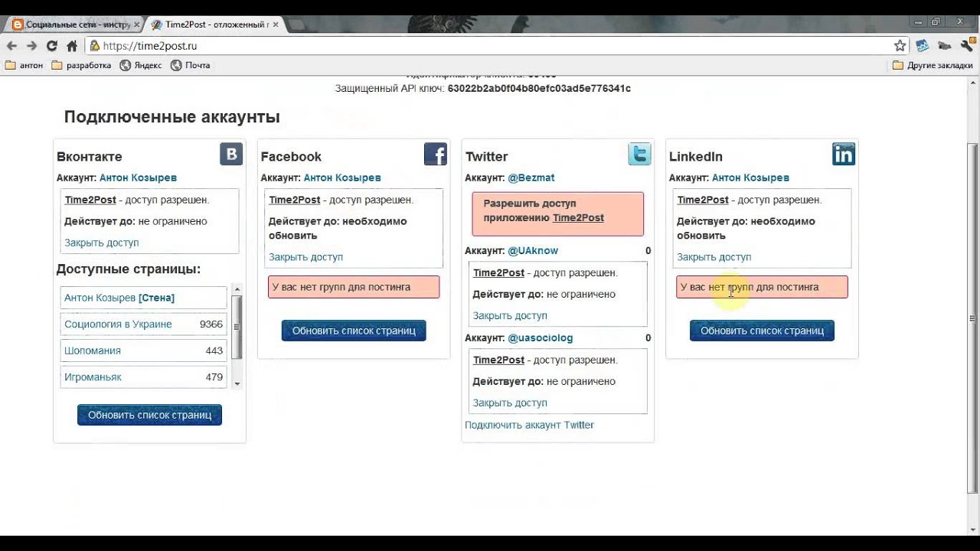Click the Facebook logo icon
The width and height of the screenshot is (980, 551).
point(436,155)
